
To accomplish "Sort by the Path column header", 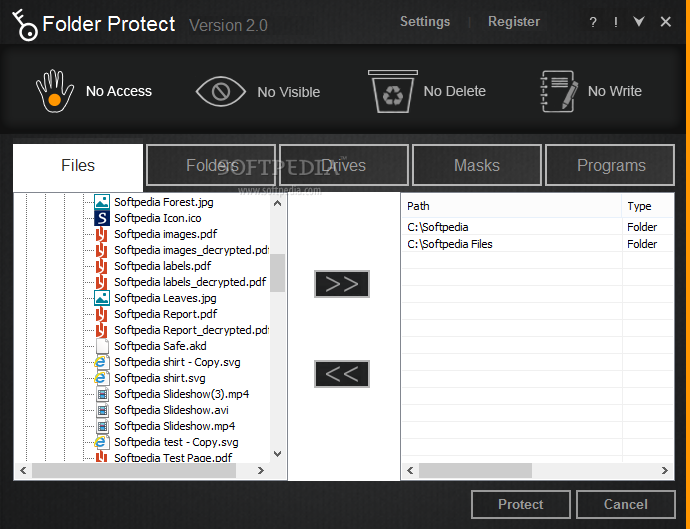I will [x=511, y=206].
